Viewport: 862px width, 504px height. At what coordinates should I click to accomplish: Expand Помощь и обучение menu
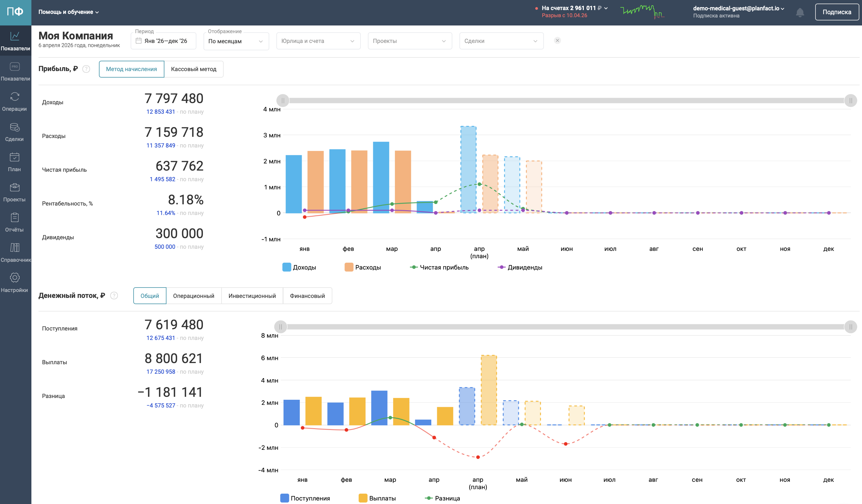click(x=68, y=12)
